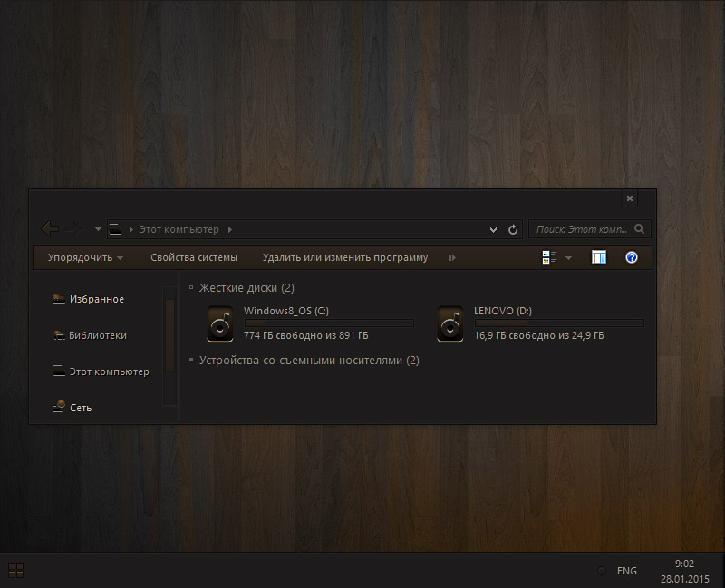
Task: Open the 'Упорядочить' menu
Action: coord(85,257)
